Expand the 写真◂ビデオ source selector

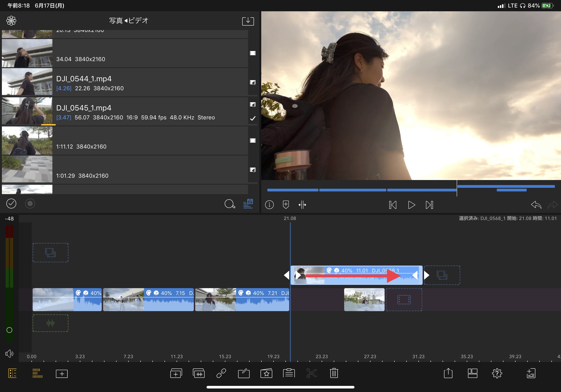129,21
